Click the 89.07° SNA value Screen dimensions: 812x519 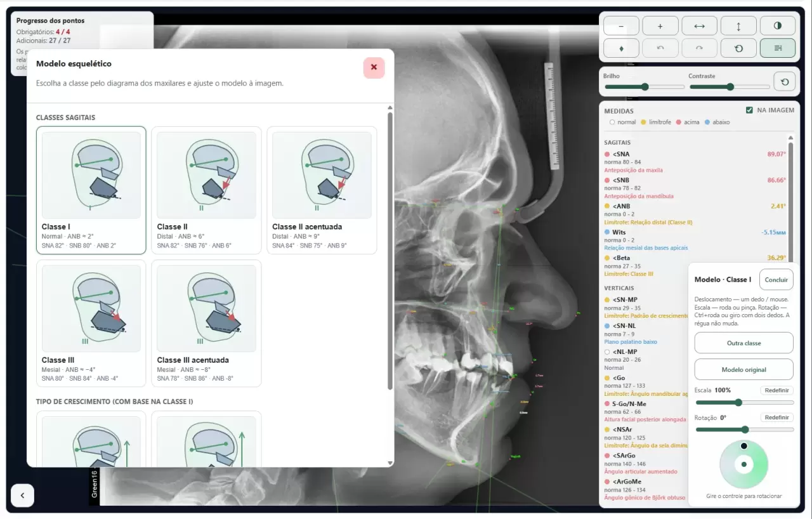pyautogui.click(x=776, y=154)
